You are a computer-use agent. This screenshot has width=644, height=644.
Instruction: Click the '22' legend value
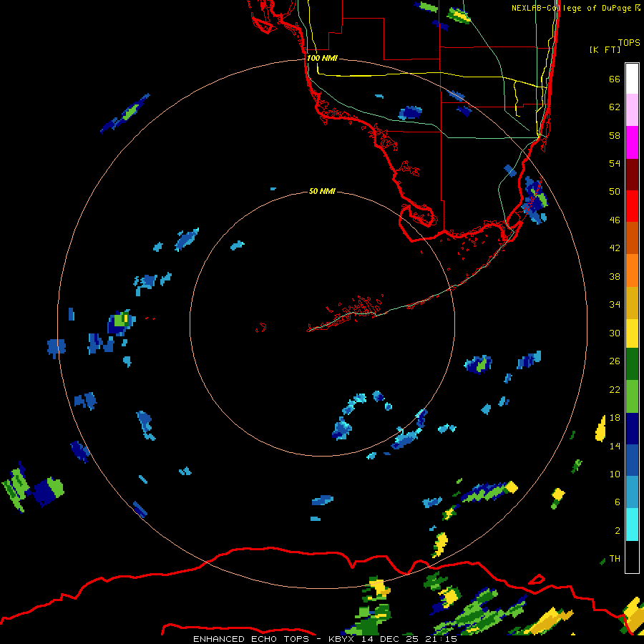click(615, 389)
